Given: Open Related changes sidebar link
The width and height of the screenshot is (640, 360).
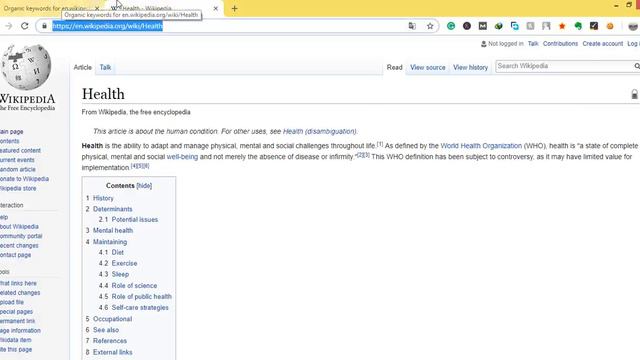Looking at the screenshot, I should 20,293.
